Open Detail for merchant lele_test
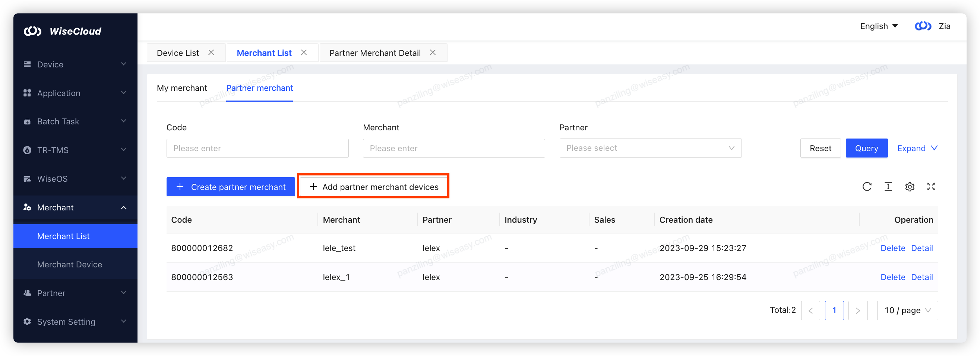The height and width of the screenshot is (356, 980). tap(922, 248)
